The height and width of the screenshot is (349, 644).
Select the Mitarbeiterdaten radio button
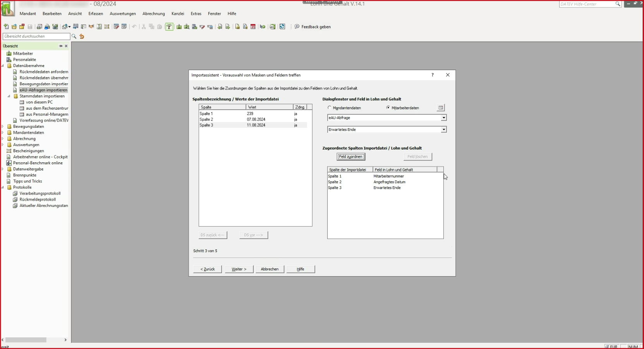388,108
